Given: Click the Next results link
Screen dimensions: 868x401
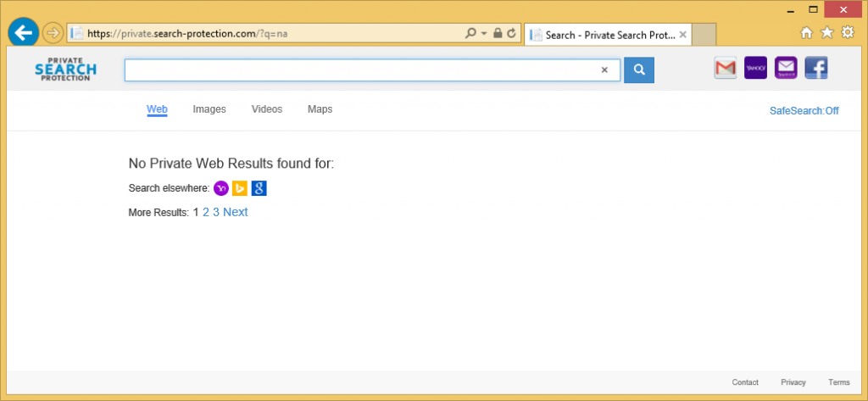Looking at the screenshot, I should coord(236,212).
